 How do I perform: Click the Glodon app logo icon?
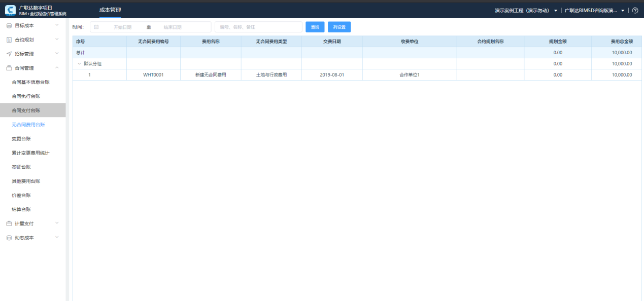10,10
